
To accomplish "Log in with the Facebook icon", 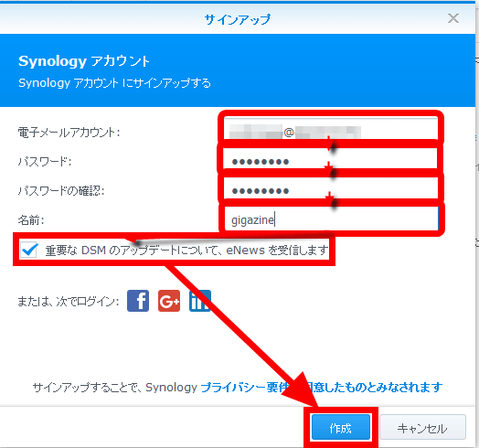I will pos(138,301).
